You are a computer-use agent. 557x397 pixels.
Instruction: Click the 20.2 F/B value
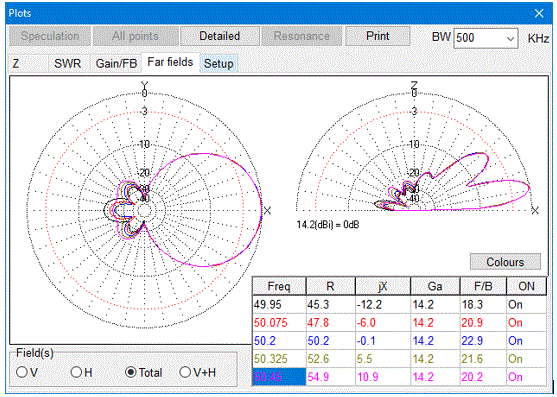[x=472, y=377]
